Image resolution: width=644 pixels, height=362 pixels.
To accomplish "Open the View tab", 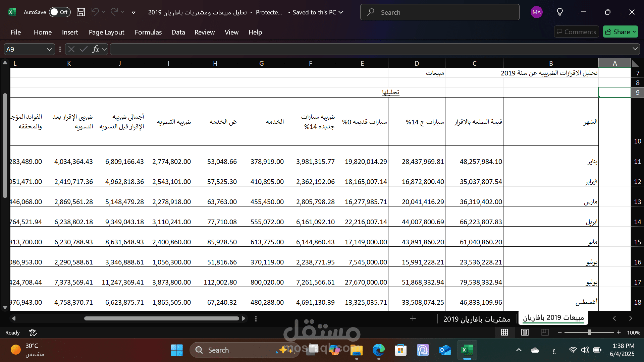I will click(x=231, y=32).
